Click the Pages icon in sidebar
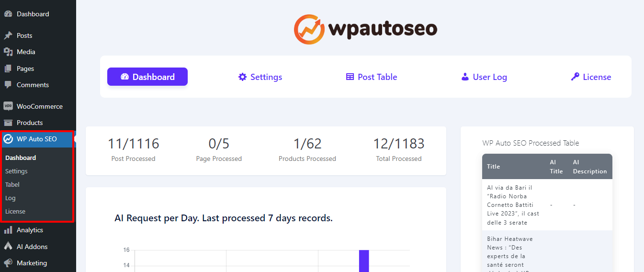The image size is (644, 272). (8, 68)
